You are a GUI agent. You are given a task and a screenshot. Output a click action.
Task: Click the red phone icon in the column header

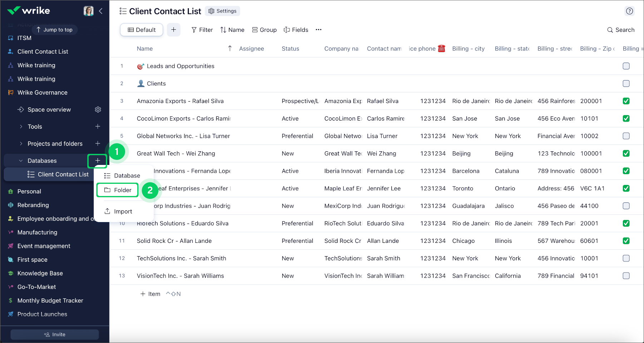click(x=442, y=48)
